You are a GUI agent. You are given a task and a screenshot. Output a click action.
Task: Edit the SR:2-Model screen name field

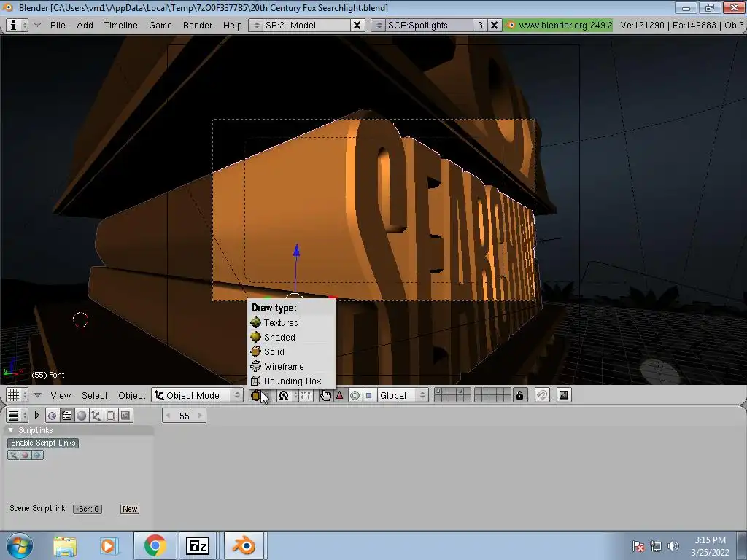[x=306, y=26]
